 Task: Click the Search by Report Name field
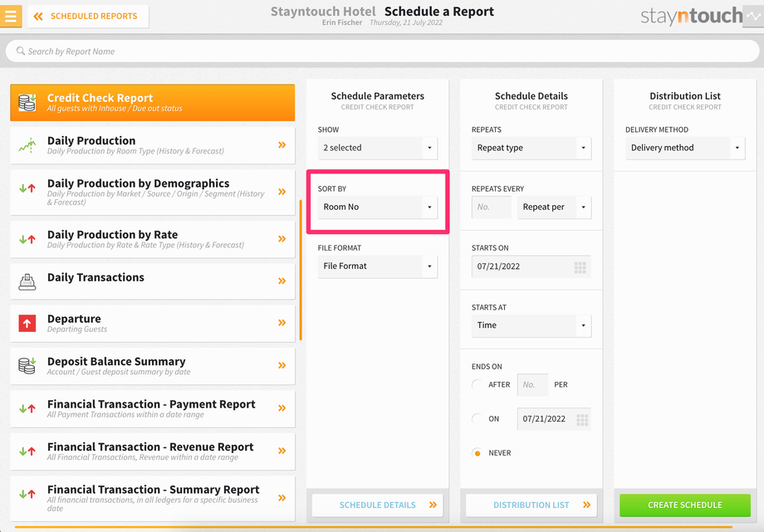click(x=383, y=51)
